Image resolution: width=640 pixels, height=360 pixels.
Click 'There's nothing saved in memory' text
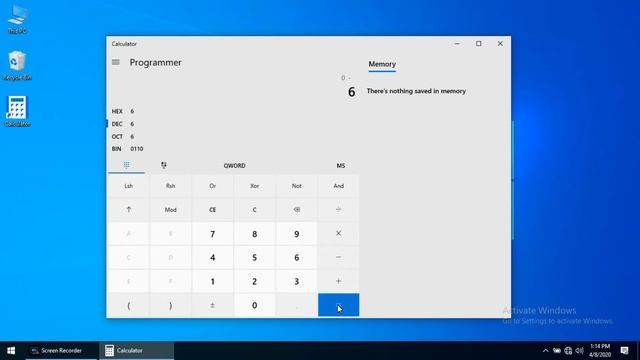(x=416, y=91)
